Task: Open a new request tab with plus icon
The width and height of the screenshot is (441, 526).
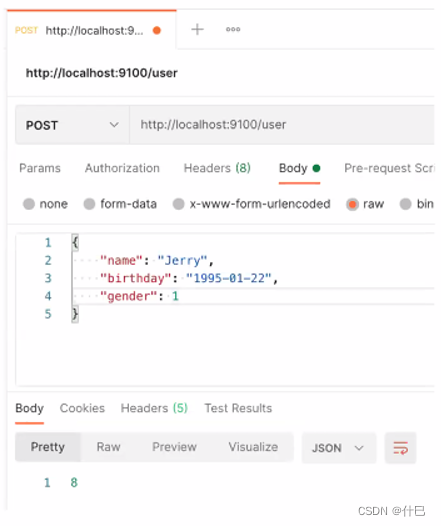Action: point(197,30)
